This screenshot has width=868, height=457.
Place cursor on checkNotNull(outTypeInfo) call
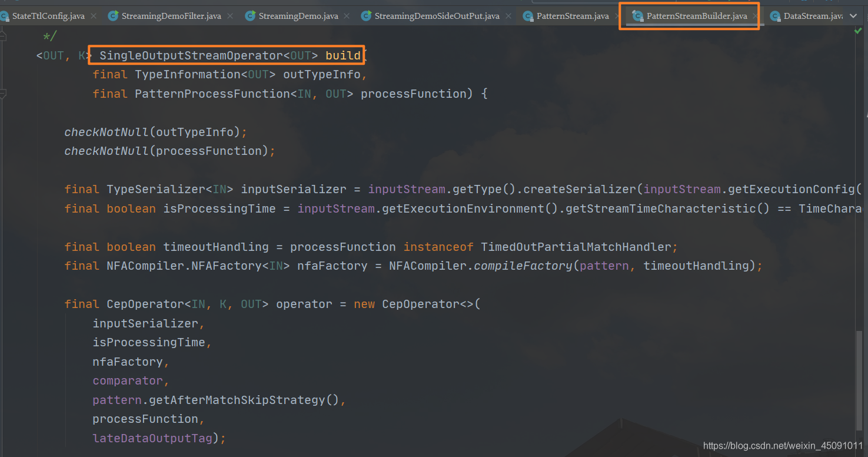tap(156, 132)
